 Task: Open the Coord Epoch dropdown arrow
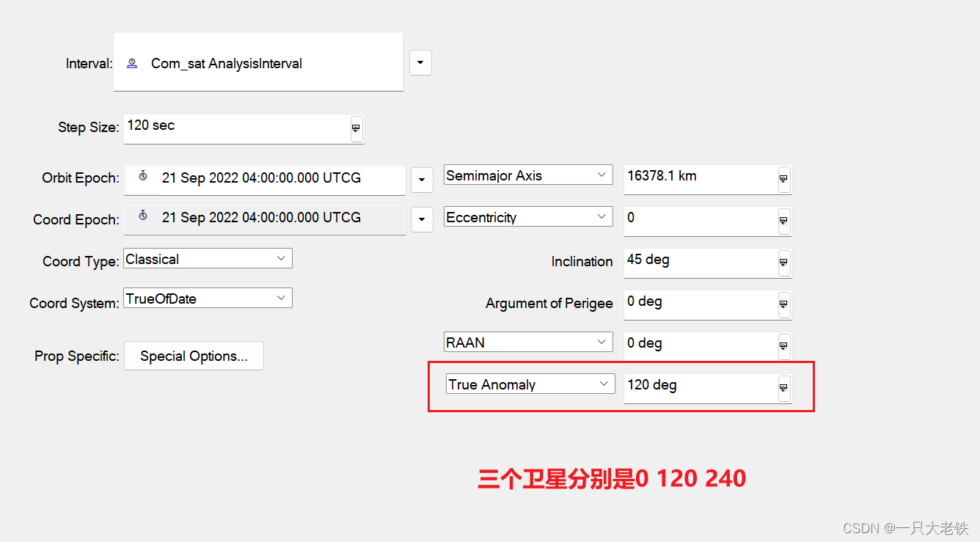[x=422, y=219]
